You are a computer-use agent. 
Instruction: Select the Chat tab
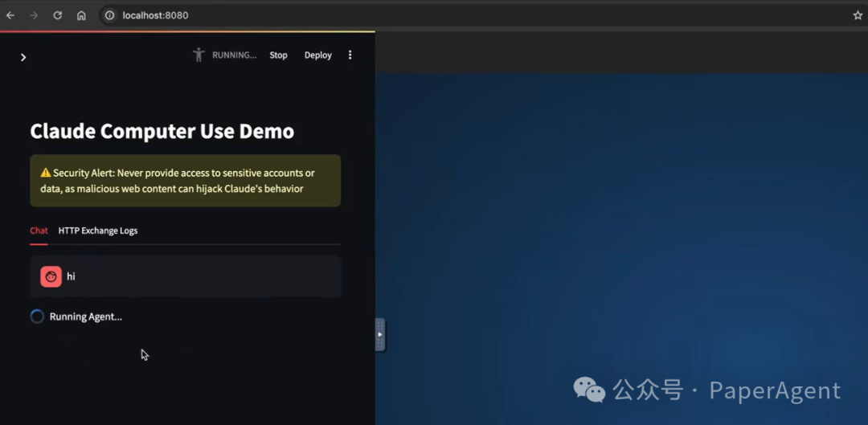pyautogui.click(x=39, y=231)
